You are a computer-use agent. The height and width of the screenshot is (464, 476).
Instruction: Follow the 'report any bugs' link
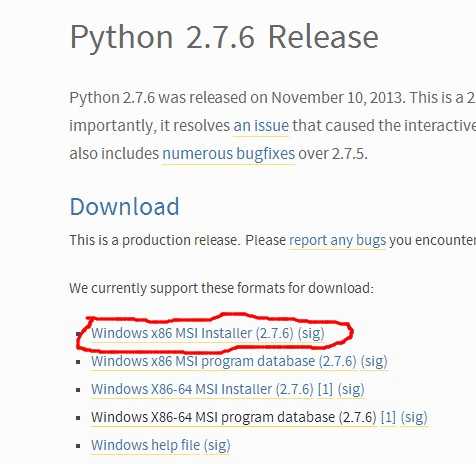coord(337,240)
